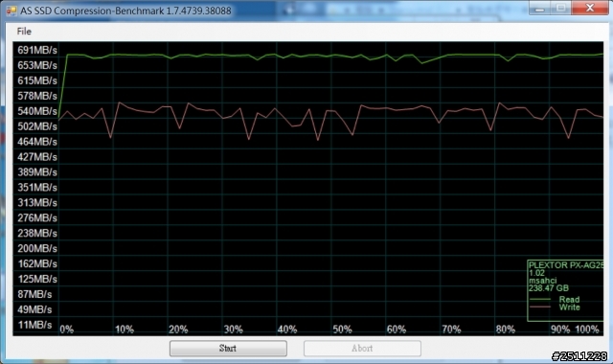Viewport: 613px width, 364px height.
Task: Click the AS SSD app icon in title bar
Action: pyautogui.click(x=11, y=11)
